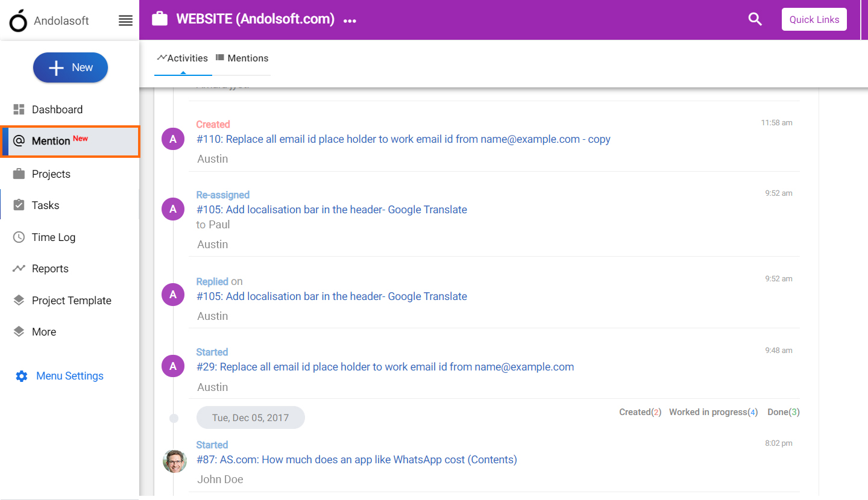Open task #29 Replace all email id

[x=385, y=367]
